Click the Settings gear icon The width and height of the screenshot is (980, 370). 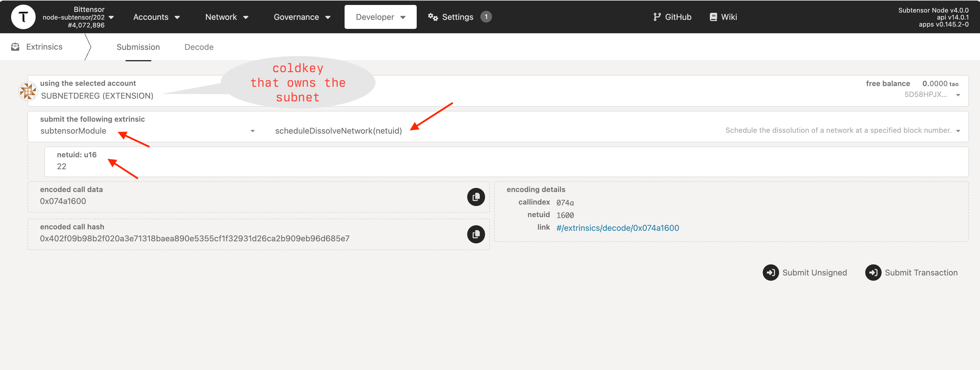tap(433, 16)
